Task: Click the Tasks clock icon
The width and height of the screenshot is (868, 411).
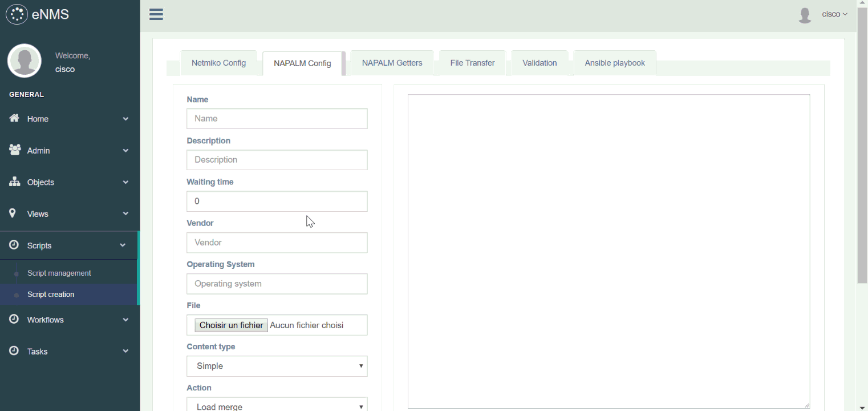Action: [14, 351]
